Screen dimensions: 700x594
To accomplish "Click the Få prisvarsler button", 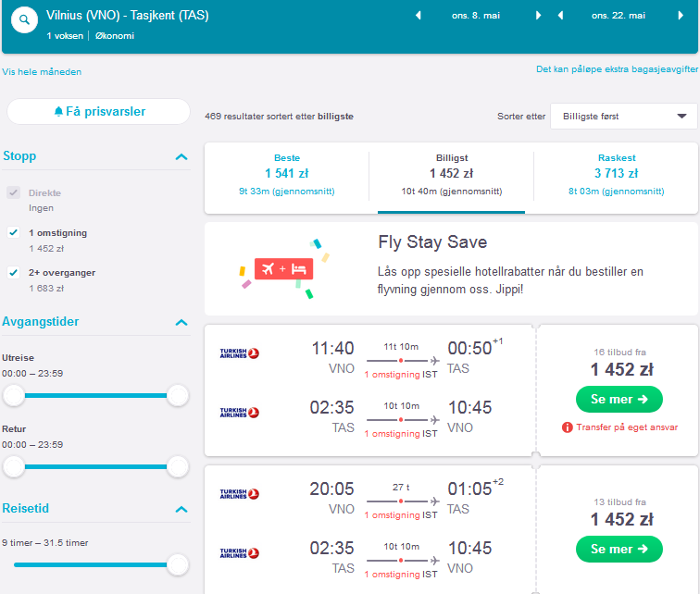I will pos(99,111).
